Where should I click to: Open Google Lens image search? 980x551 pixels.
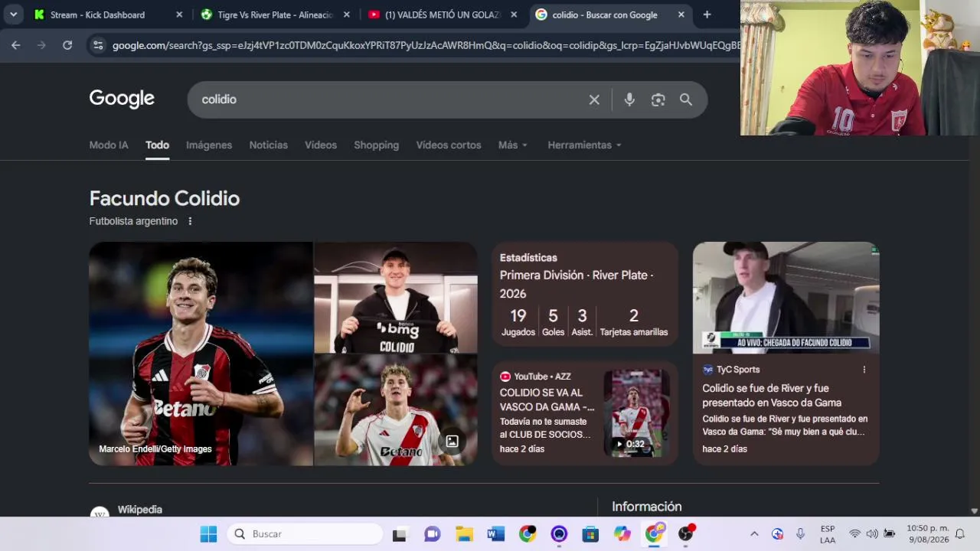(x=658, y=99)
